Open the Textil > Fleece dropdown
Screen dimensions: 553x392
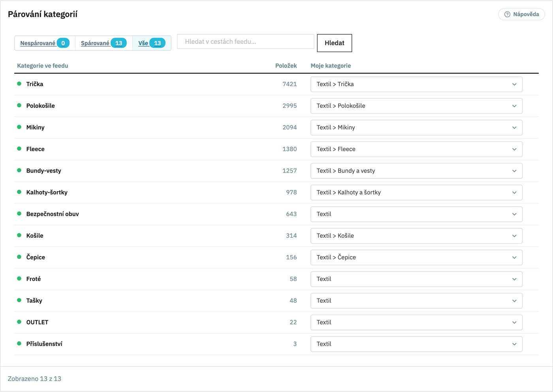(416, 149)
